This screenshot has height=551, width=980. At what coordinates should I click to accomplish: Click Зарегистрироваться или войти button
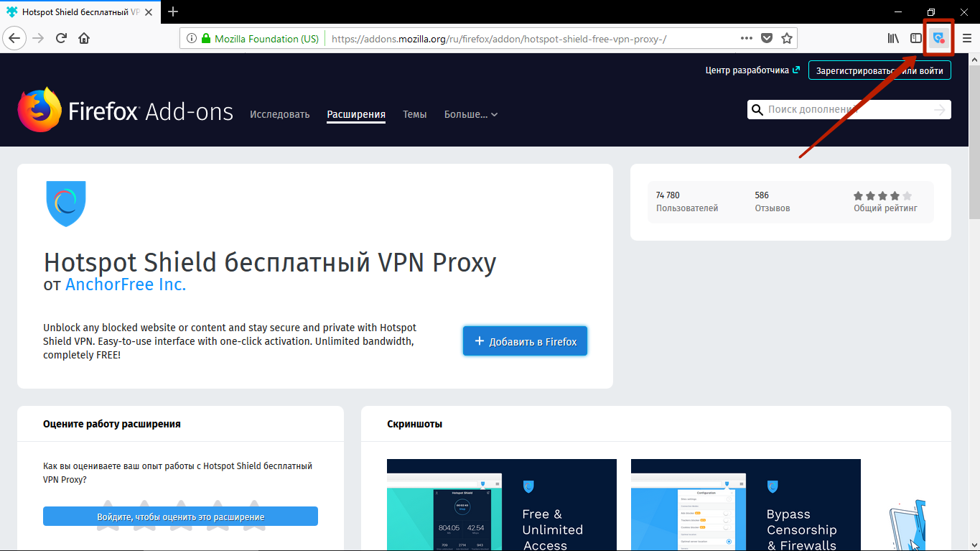[879, 70]
